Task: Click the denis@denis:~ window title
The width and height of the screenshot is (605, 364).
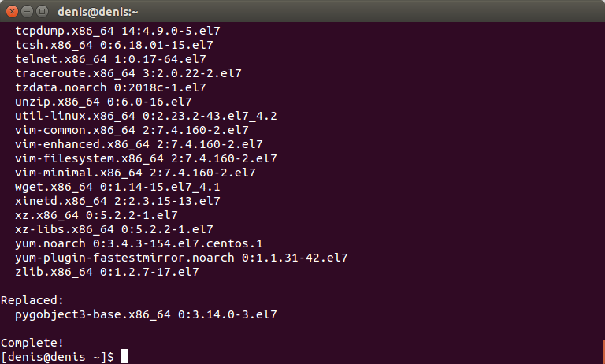Action: (98, 12)
